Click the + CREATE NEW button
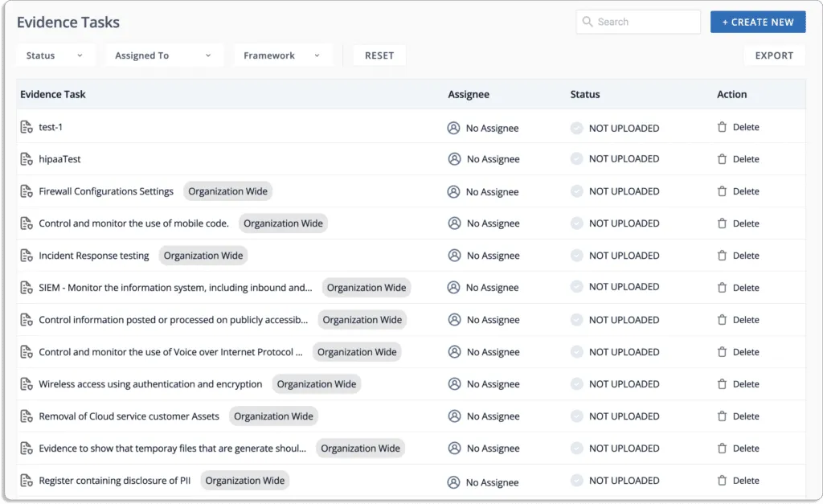The image size is (823, 504). (x=758, y=22)
